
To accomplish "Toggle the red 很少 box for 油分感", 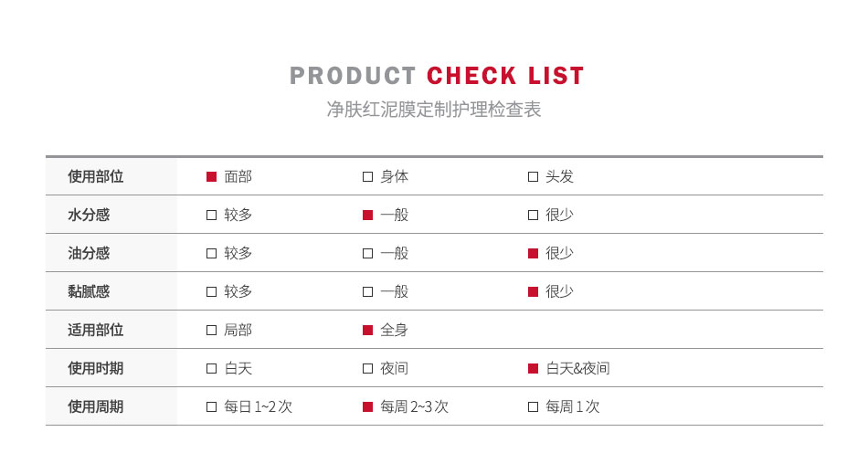I will [533, 253].
